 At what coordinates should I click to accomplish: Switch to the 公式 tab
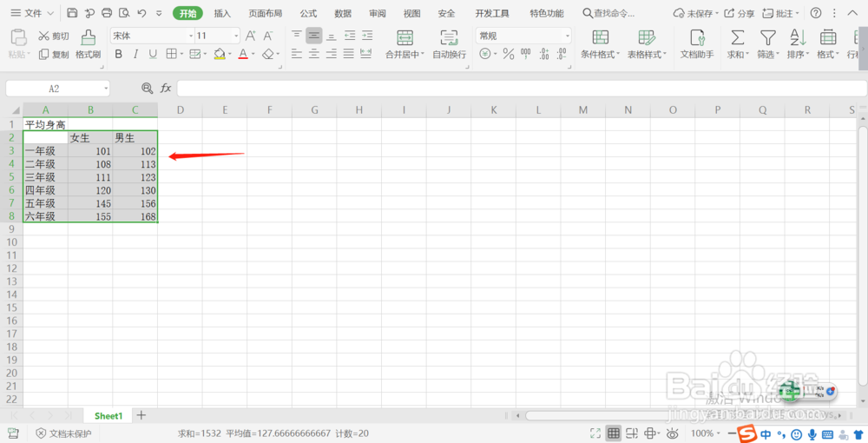308,13
